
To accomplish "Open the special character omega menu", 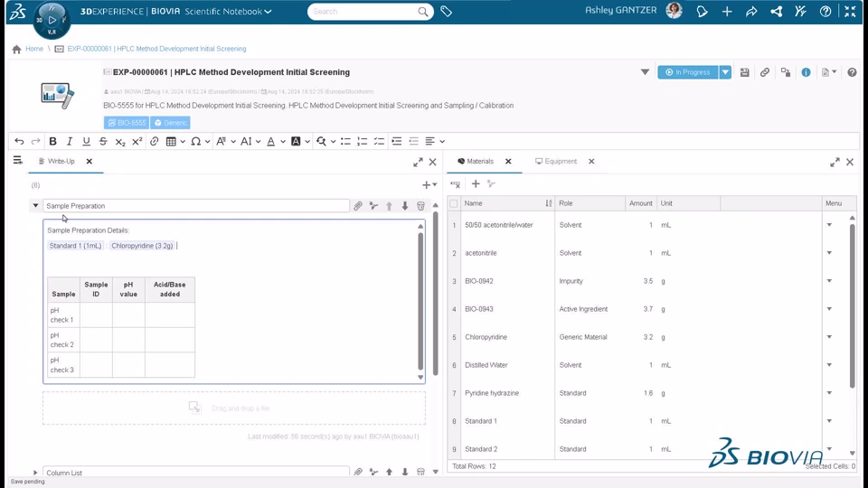I will click(x=196, y=141).
